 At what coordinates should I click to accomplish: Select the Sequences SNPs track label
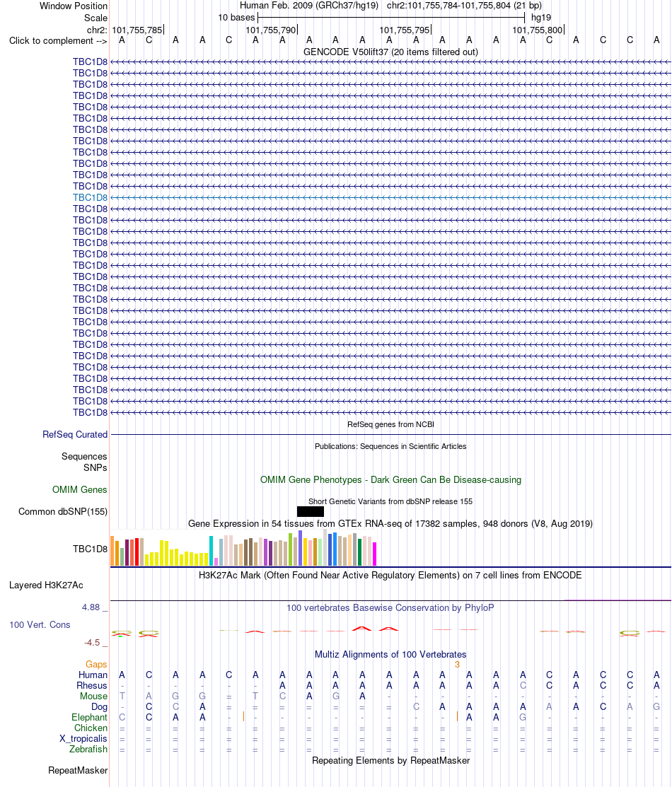[x=84, y=462]
